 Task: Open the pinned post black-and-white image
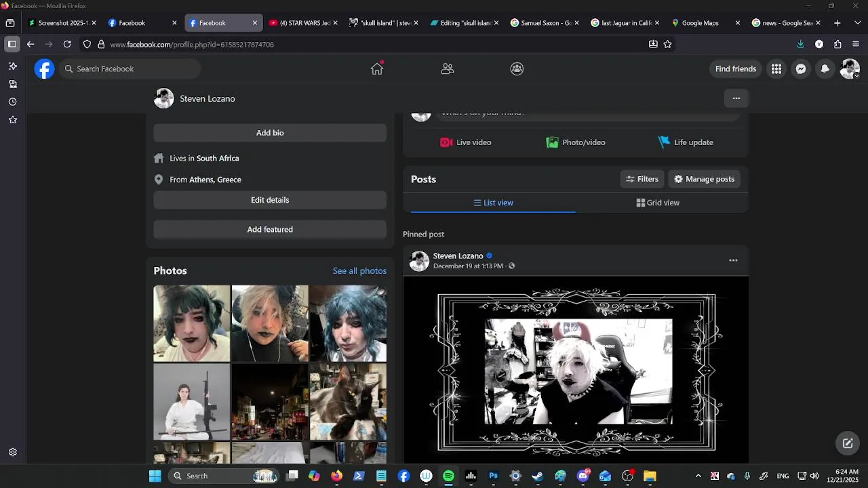(x=576, y=371)
